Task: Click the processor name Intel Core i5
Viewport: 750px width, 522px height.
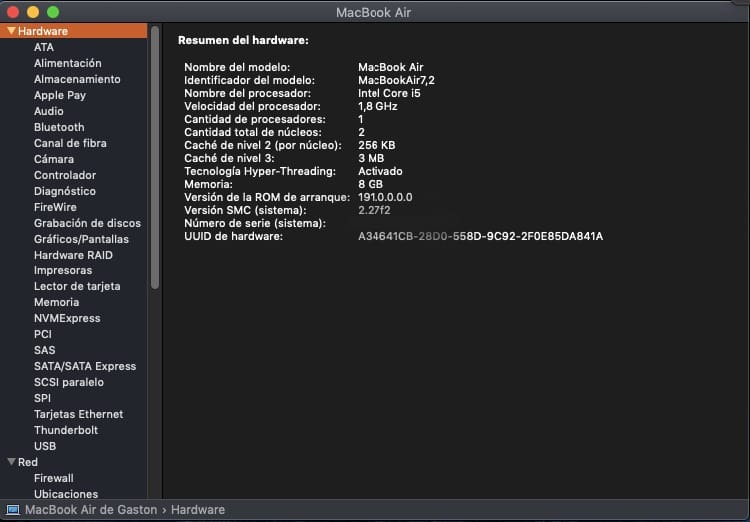Action: (x=389, y=93)
